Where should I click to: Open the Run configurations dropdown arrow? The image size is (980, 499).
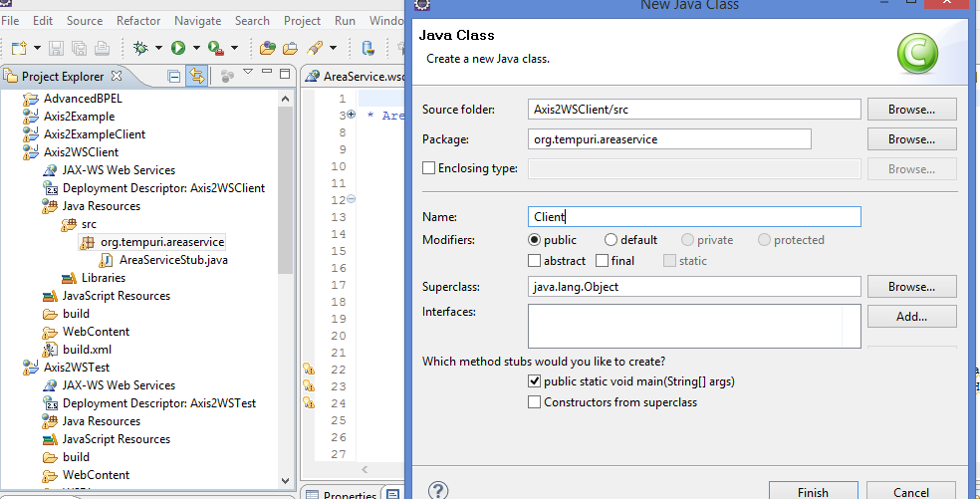click(x=195, y=48)
